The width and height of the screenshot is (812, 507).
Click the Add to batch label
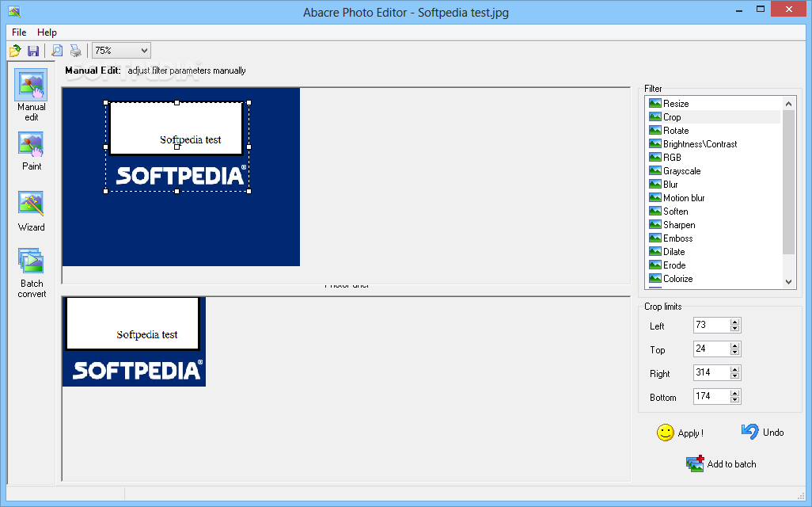731,464
